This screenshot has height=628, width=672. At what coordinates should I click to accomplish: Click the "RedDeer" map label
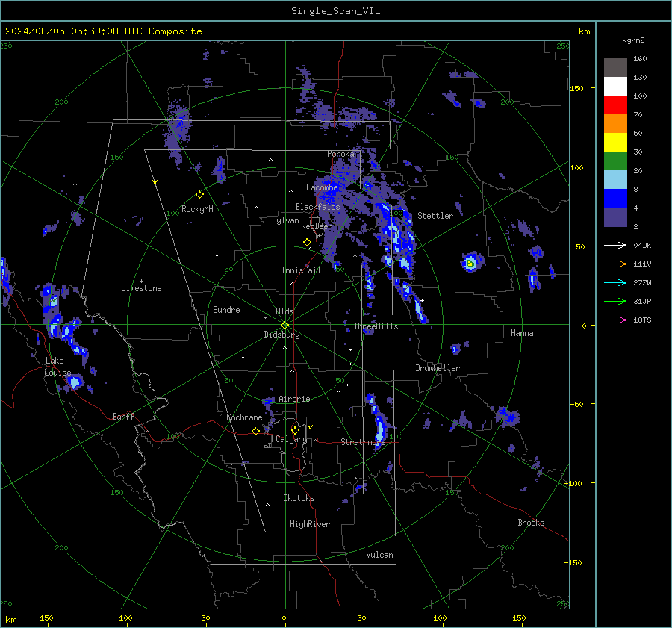[317, 226]
